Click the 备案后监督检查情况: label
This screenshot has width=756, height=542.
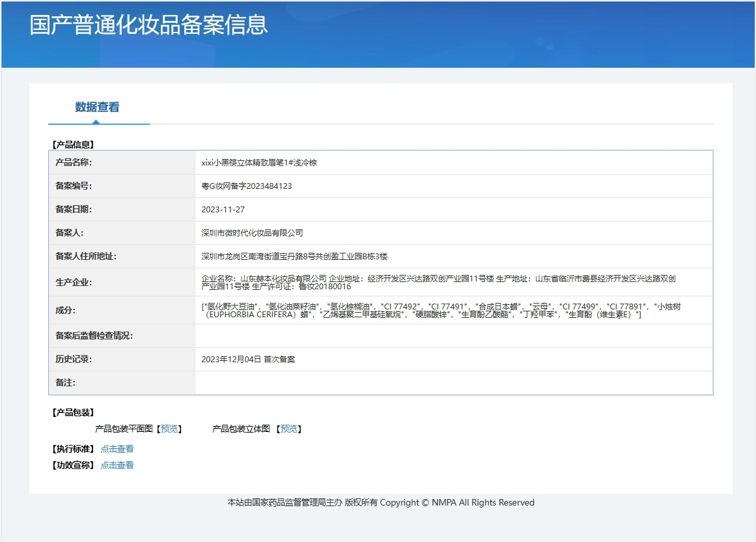coord(94,335)
